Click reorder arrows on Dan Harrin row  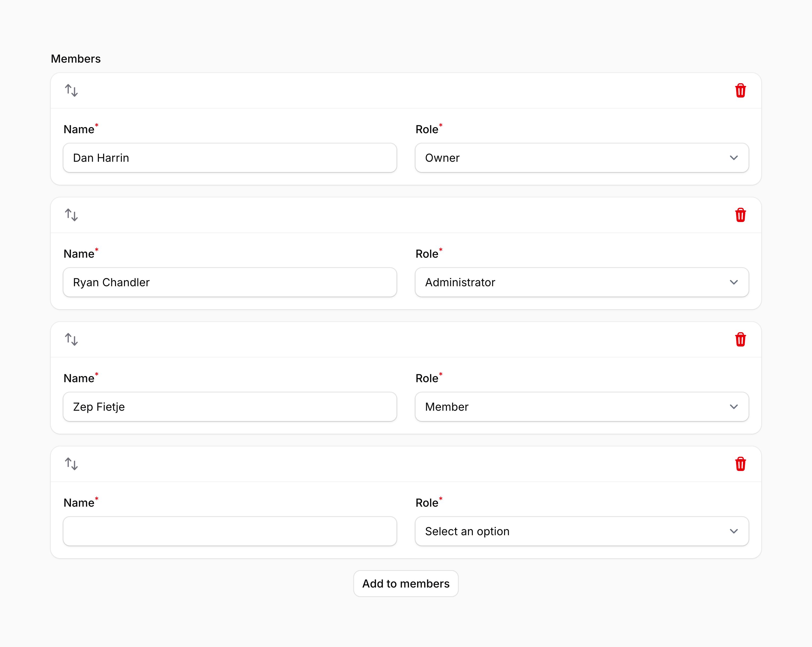coord(71,91)
